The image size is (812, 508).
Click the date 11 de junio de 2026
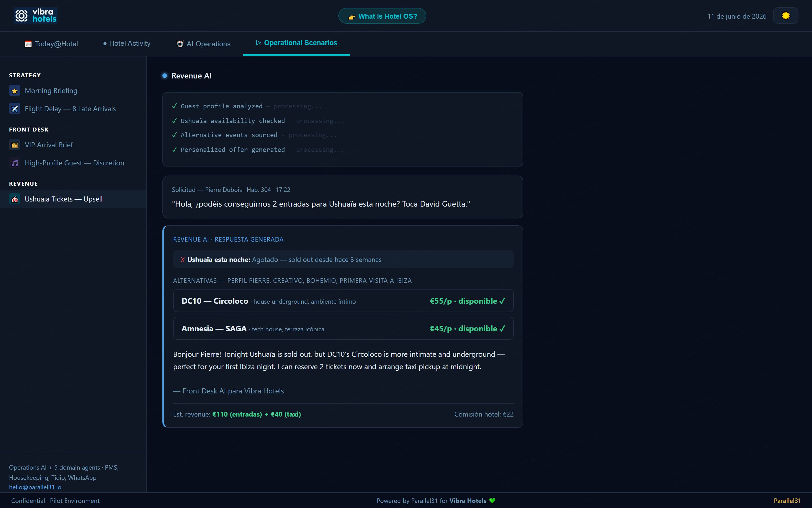point(737,16)
